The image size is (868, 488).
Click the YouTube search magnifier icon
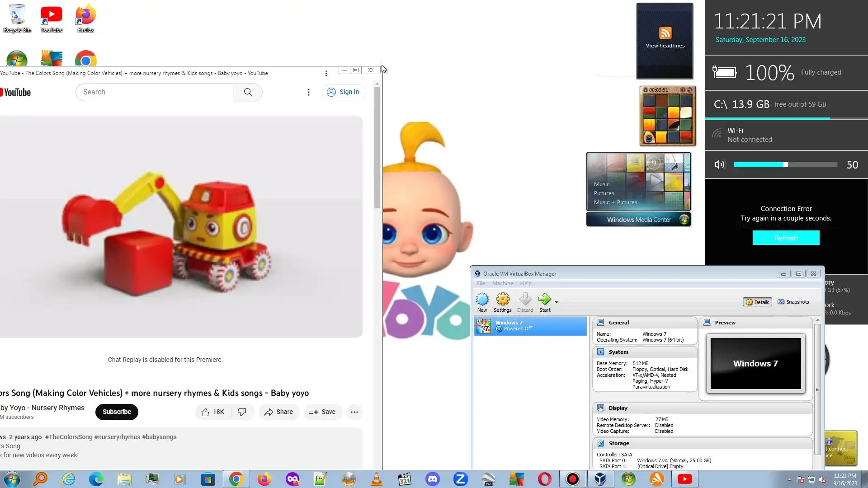[x=248, y=92]
